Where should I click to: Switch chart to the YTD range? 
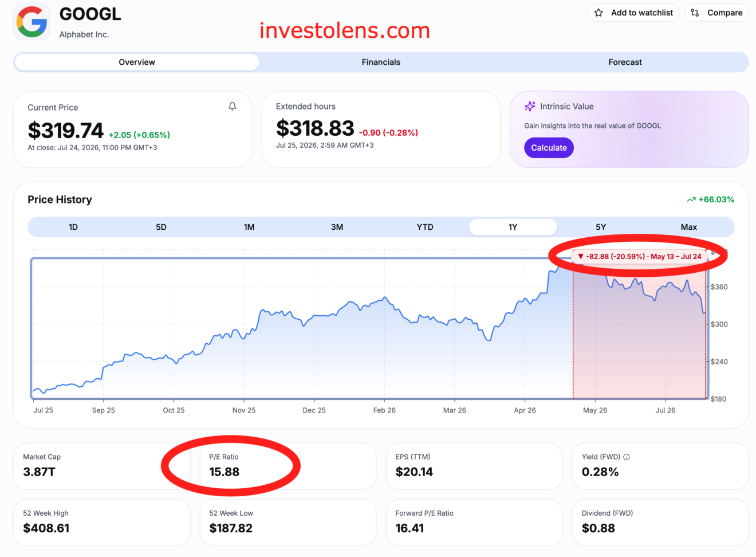425,227
